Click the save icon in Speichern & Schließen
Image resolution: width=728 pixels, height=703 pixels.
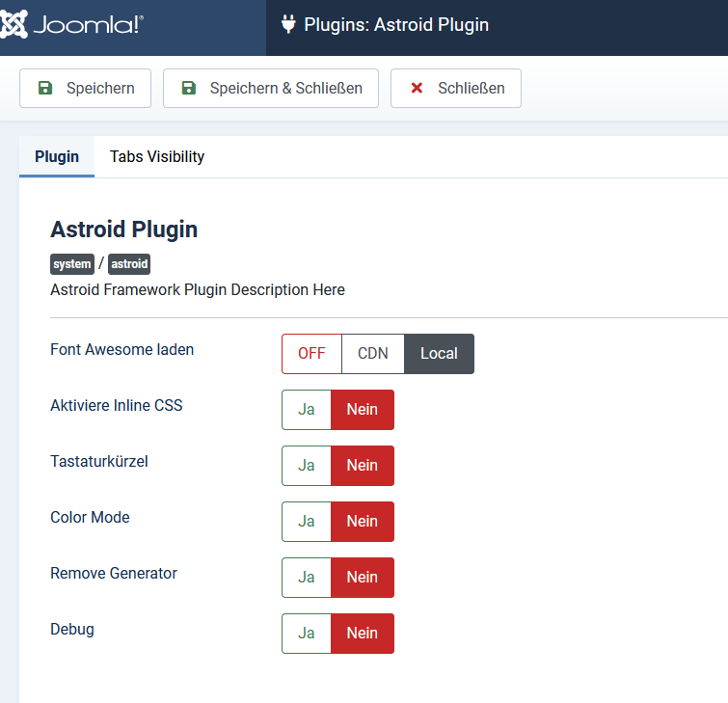[x=188, y=88]
